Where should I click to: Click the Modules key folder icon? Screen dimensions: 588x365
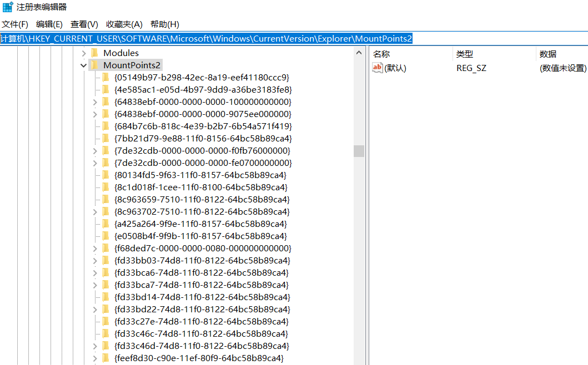tap(94, 53)
